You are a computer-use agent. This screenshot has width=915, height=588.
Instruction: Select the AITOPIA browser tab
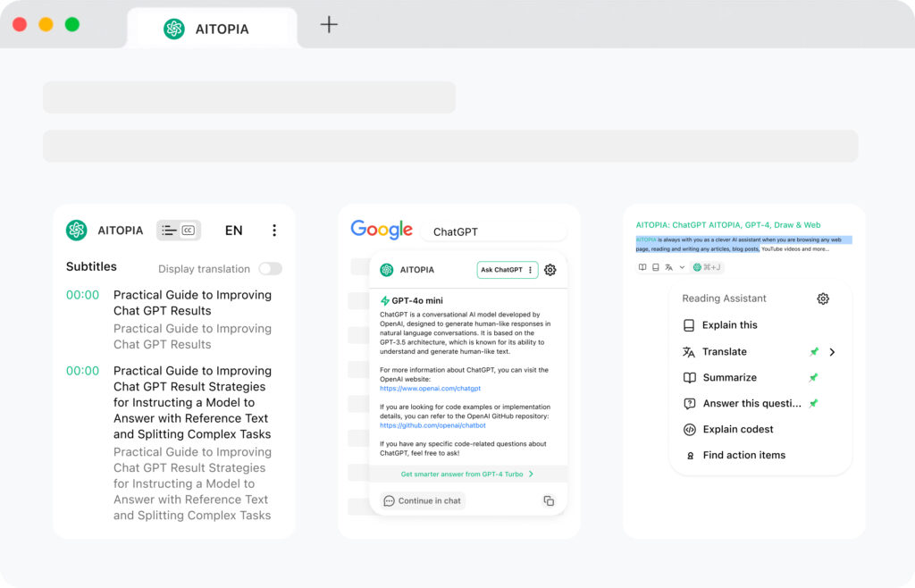coord(212,28)
